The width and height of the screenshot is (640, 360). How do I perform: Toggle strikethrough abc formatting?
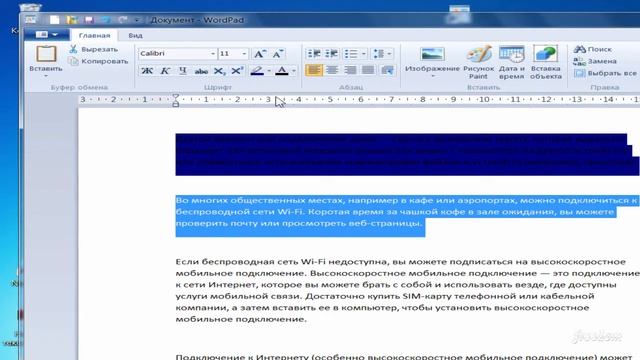[201, 71]
